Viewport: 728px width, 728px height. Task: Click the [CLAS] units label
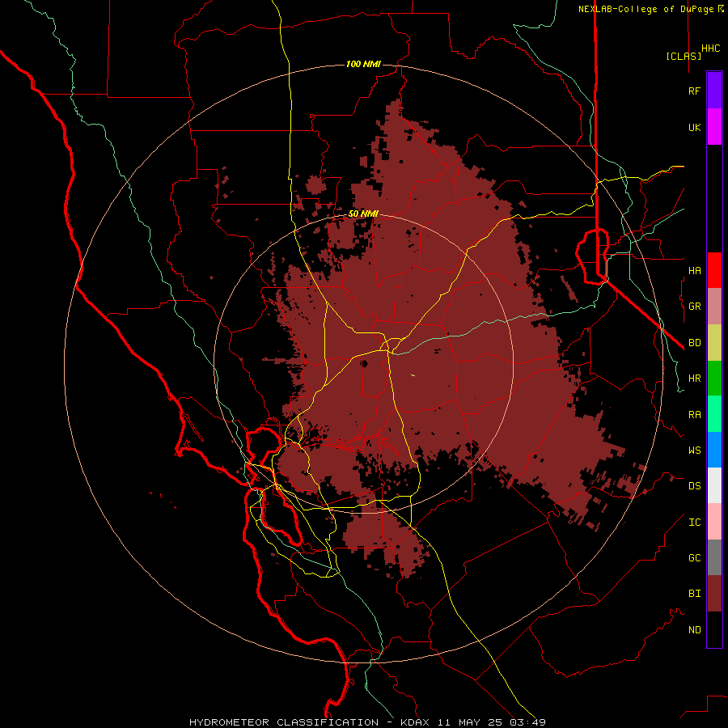pyautogui.click(x=684, y=56)
